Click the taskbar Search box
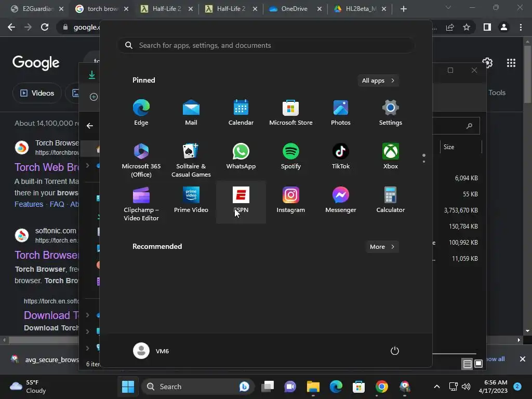The height and width of the screenshot is (399, 532). coord(198,387)
